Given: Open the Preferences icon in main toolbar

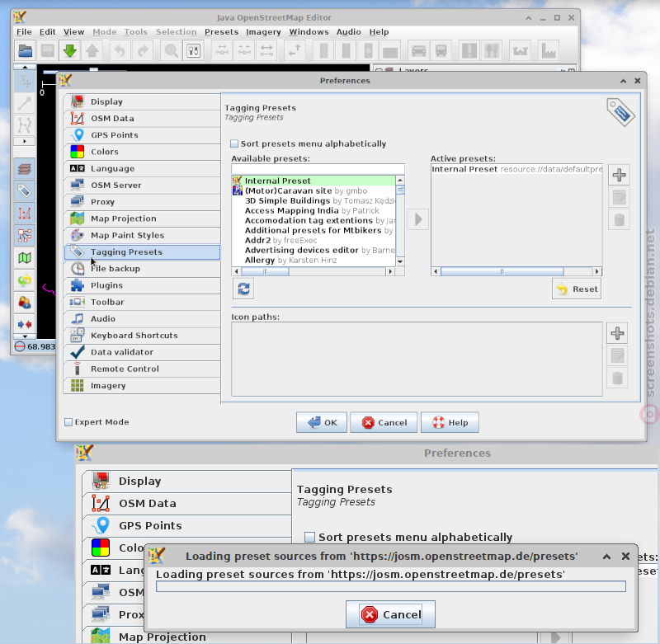Looking at the screenshot, I should coord(194,51).
